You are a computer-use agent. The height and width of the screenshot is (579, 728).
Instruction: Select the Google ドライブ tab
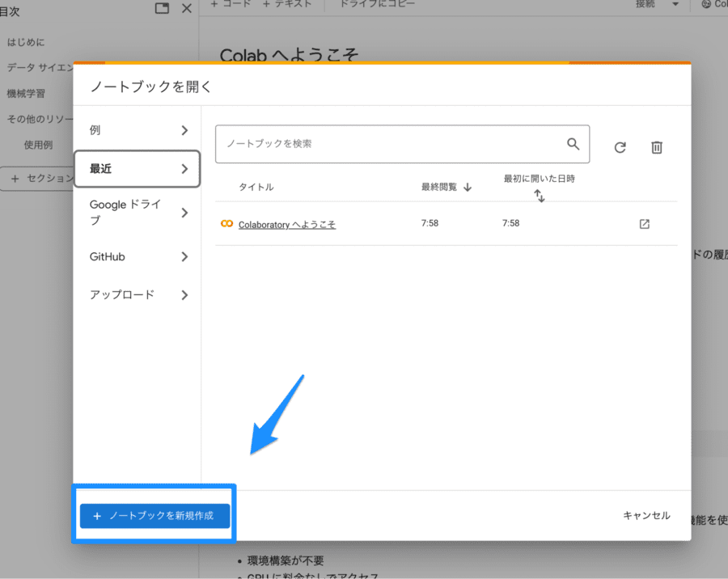(137, 213)
